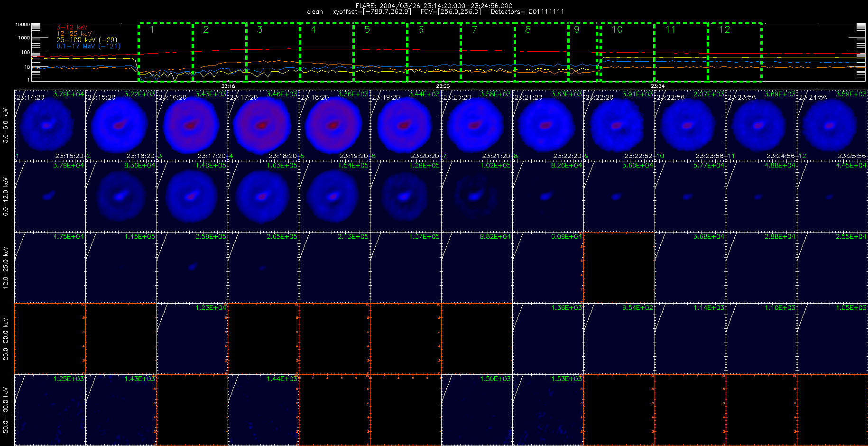The image size is (868, 446).
Task: Open the 12.0-25.0 keV panel labeled 3.68E+04
Action: (690, 268)
